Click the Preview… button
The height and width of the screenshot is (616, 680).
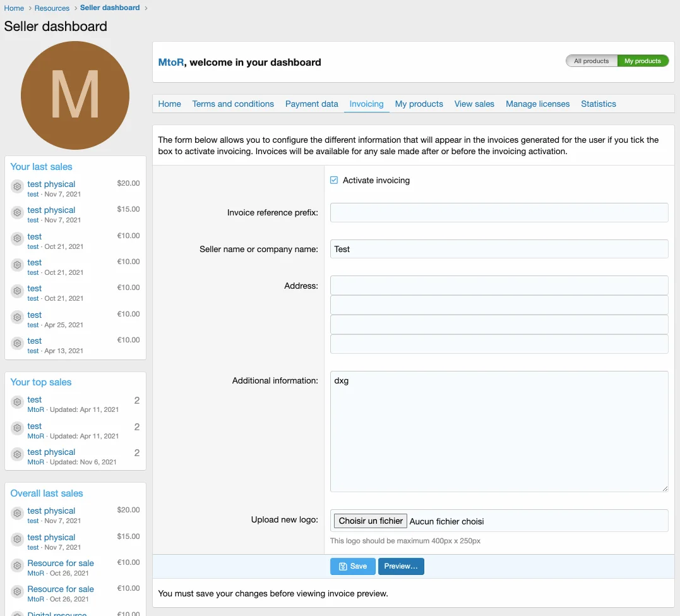(x=401, y=566)
